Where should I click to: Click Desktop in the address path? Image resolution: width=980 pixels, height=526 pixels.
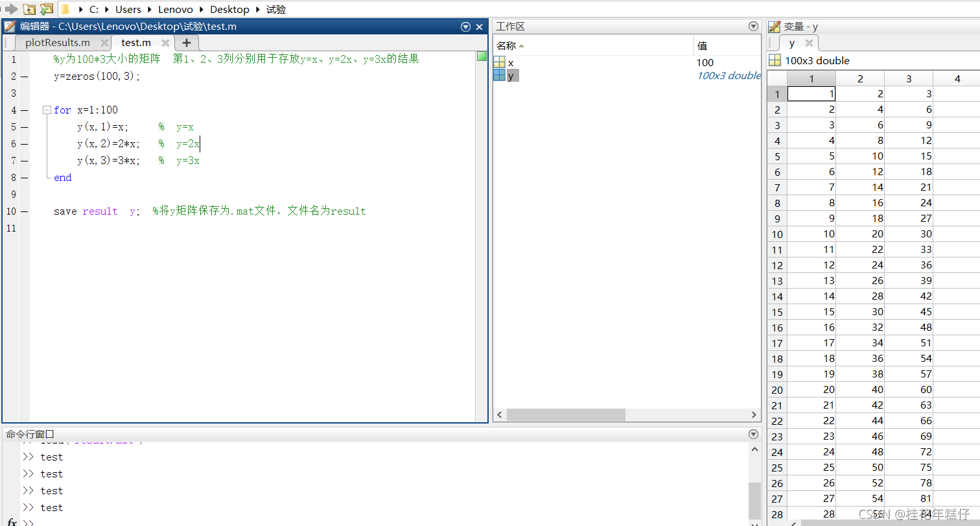pyautogui.click(x=229, y=9)
